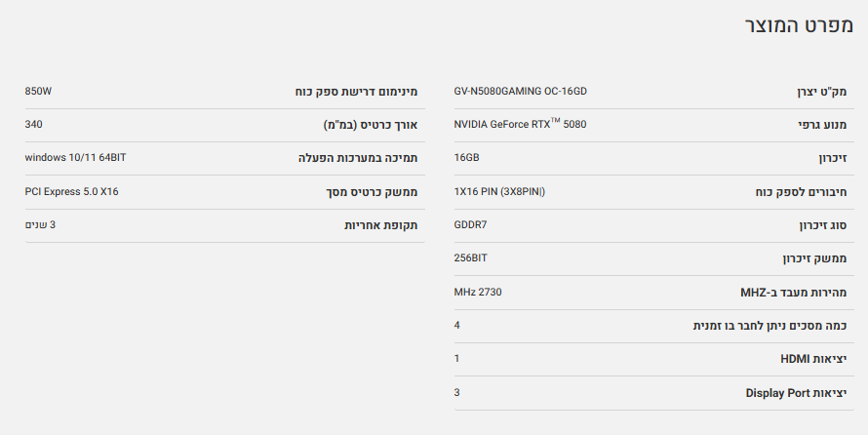Click the GV-N5080GAMING OC-16GD model number
Image resolution: width=868 pixels, height=435 pixels.
coord(520,91)
